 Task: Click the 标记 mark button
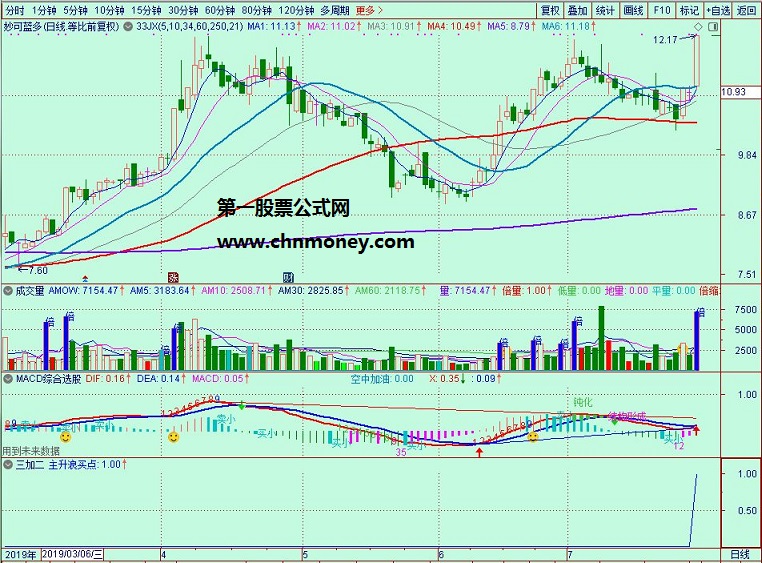click(x=689, y=10)
